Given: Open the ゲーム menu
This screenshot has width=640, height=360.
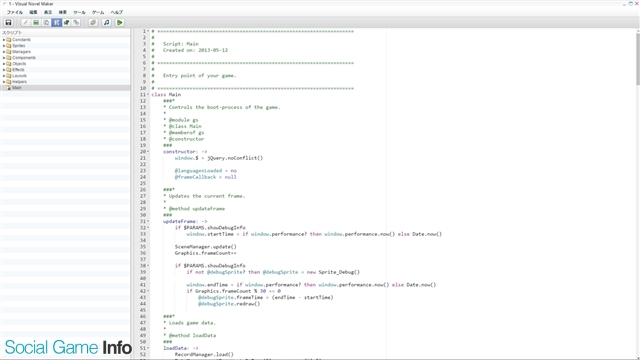Looking at the screenshot, I should [x=98, y=12].
